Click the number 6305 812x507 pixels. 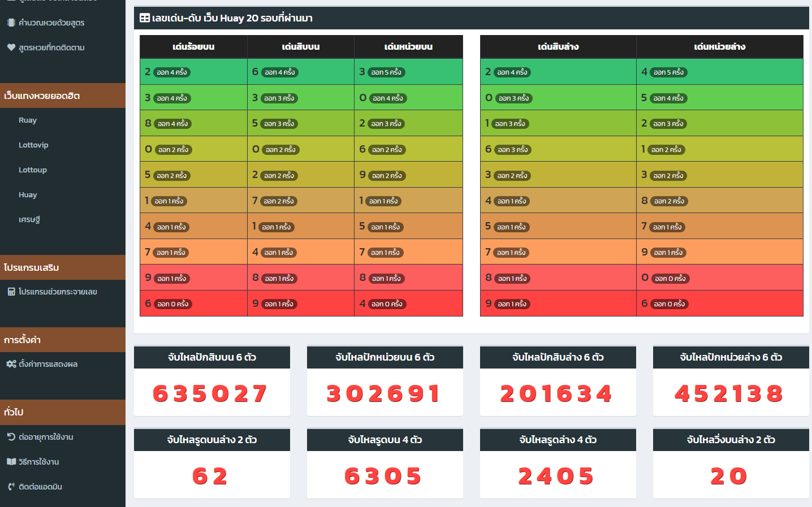point(384,476)
